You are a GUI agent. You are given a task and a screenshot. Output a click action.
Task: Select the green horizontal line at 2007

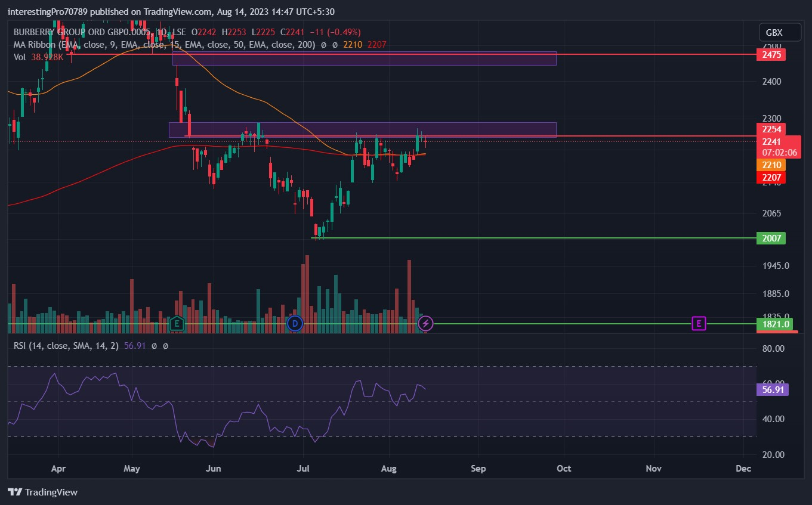coord(533,238)
